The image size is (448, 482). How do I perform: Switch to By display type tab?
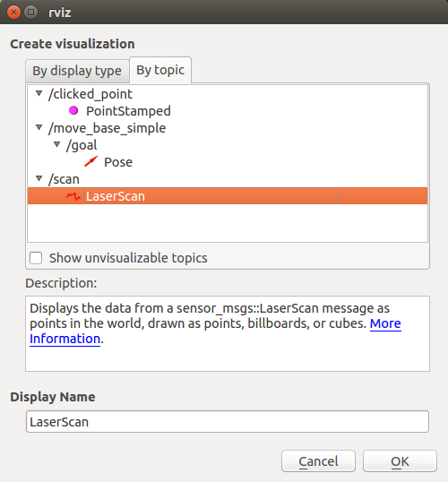click(x=77, y=71)
